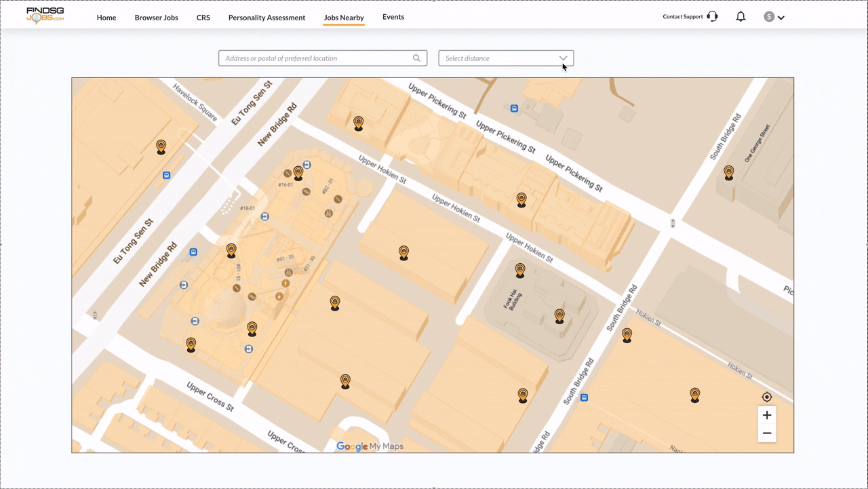
Task: Click the Havelock Square map label
Action: tap(195, 102)
